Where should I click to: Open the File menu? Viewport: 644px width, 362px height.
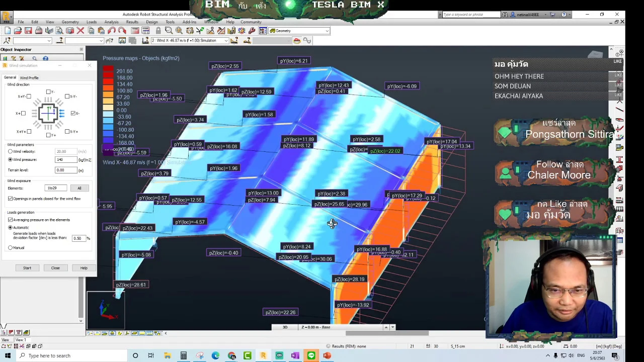pos(21,22)
